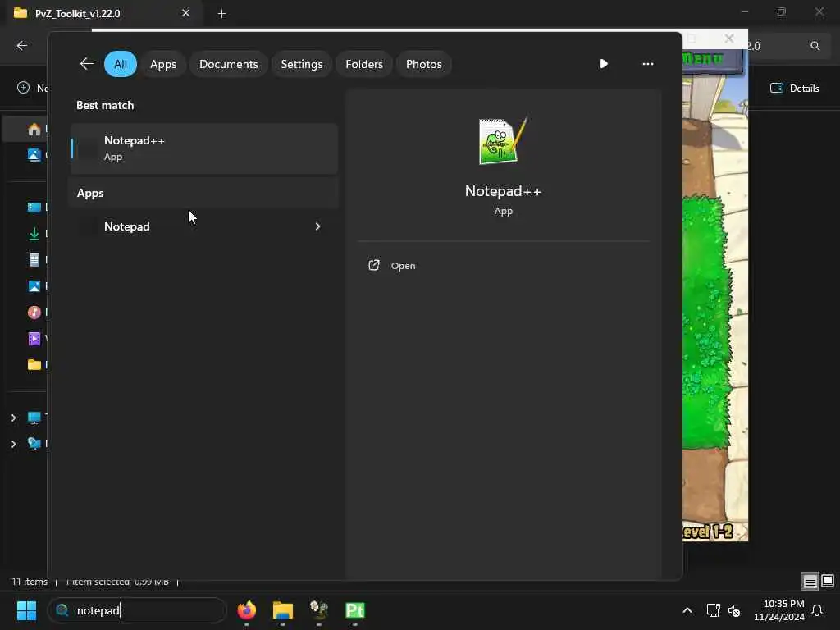The width and height of the screenshot is (840, 630).
Task: Open search options three-dot menu
Action: (648, 64)
